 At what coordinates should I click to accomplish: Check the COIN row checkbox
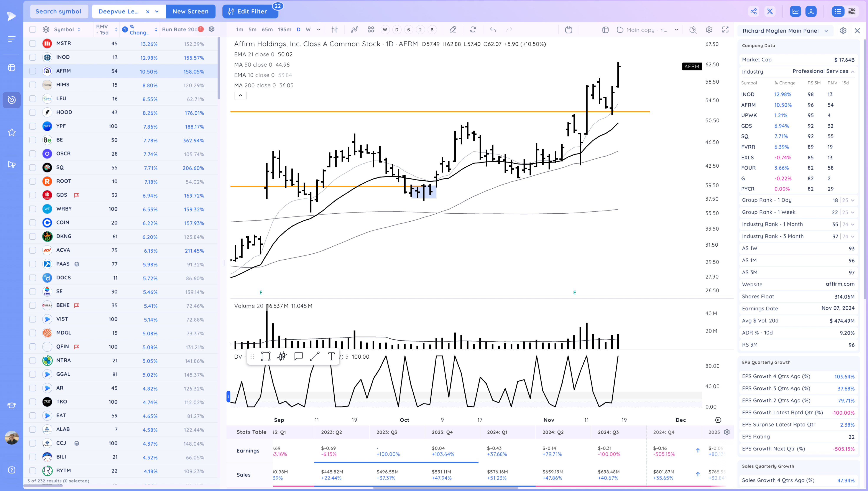click(x=32, y=222)
